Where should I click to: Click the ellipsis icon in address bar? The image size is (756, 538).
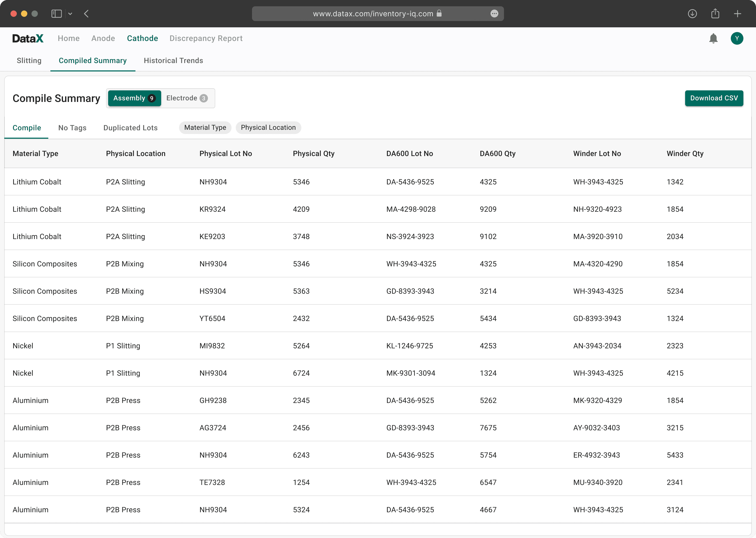(494, 14)
